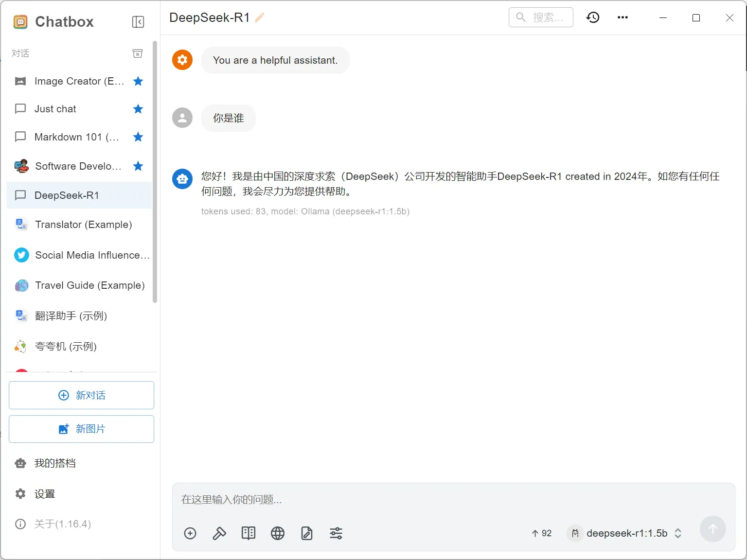The width and height of the screenshot is (747, 560).
Task: Click the info icon beside 关于
Action: click(x=20, y=524)
